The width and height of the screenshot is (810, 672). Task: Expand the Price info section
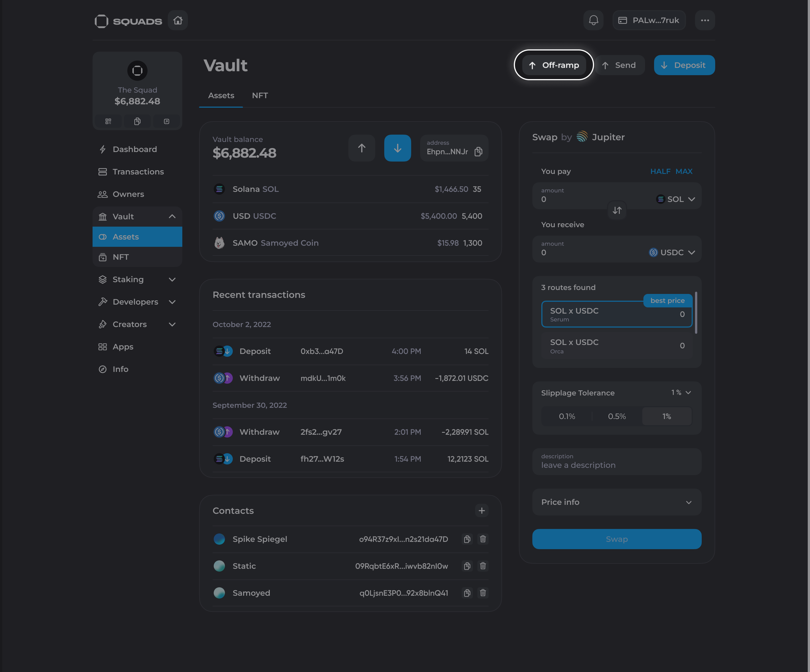(616, 502)
